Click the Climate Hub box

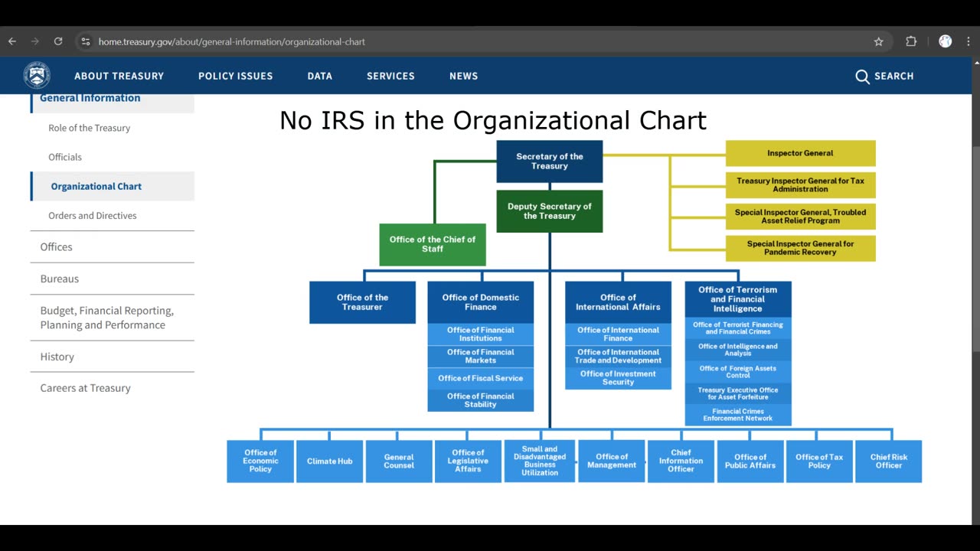[329, 461]
